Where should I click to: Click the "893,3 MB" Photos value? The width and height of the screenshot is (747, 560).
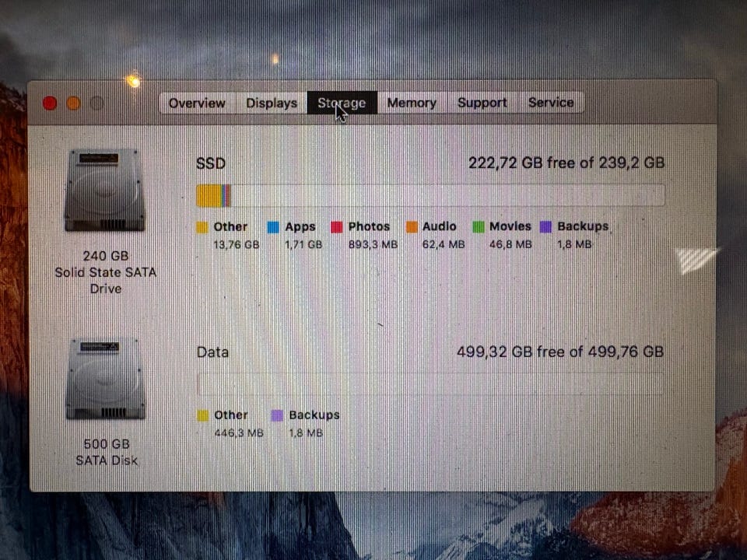[373, 245]
